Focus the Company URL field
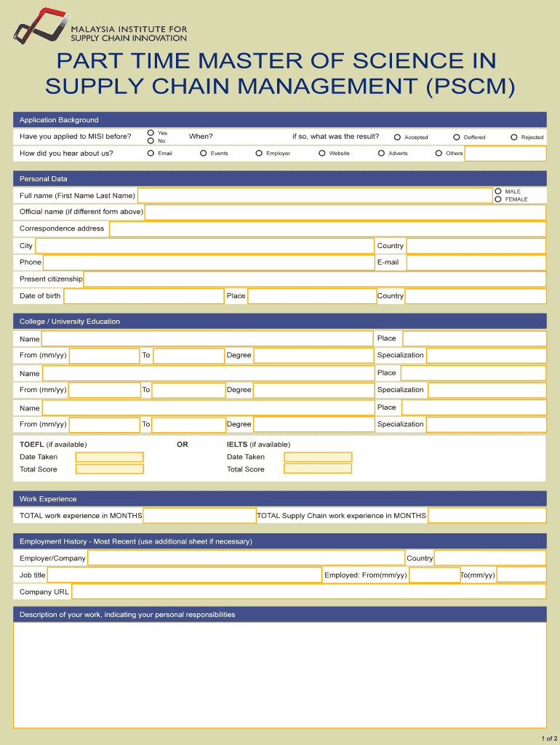This screenshot has height=745, width=560. [x=308, y=591]
